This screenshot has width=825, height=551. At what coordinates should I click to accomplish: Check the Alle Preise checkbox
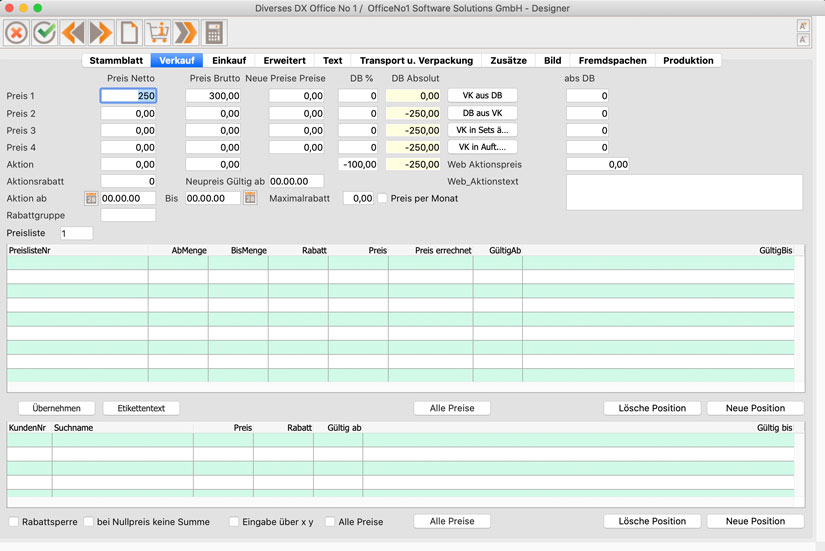pyautogui.click(x=330, y=522)
